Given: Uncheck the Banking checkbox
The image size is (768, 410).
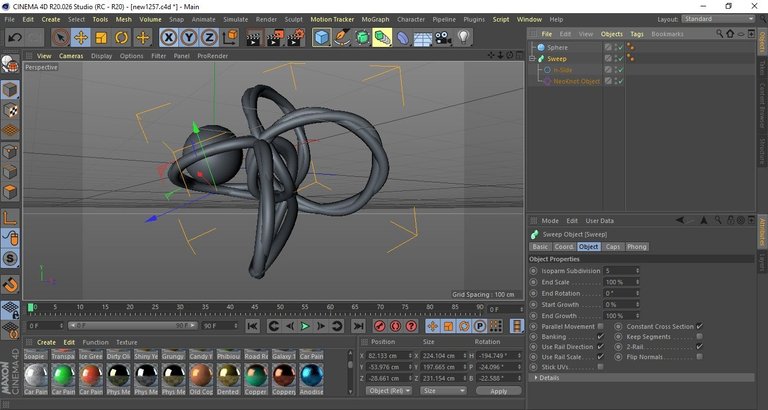Looking at the screenshot, I should click(600, 337).
